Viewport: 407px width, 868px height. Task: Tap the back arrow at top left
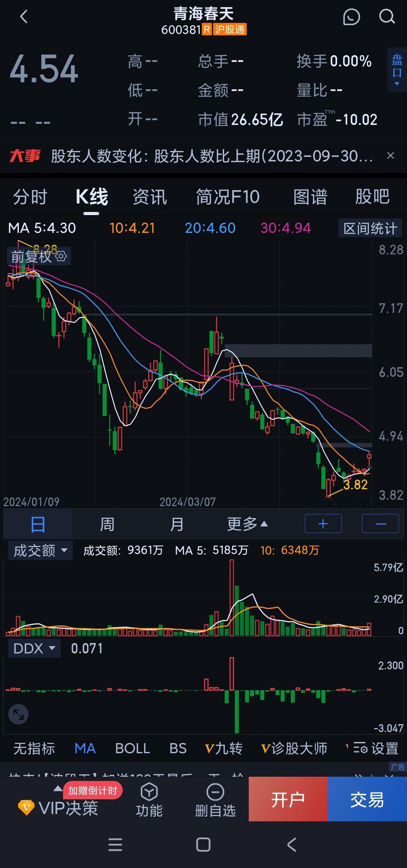(24, 17)
